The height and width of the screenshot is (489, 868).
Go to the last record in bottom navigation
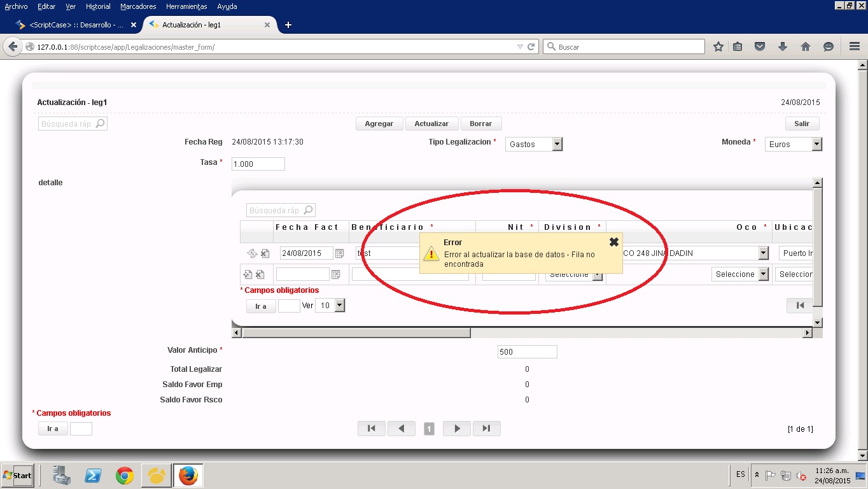coord(487,429)
